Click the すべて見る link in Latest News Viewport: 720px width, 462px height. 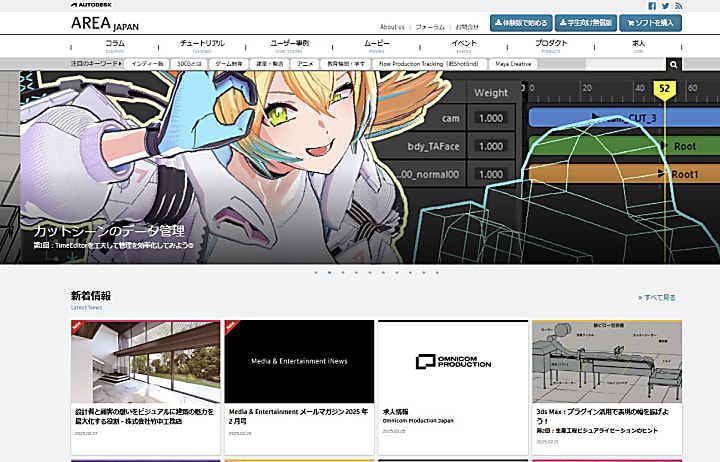tap(657, 298)
